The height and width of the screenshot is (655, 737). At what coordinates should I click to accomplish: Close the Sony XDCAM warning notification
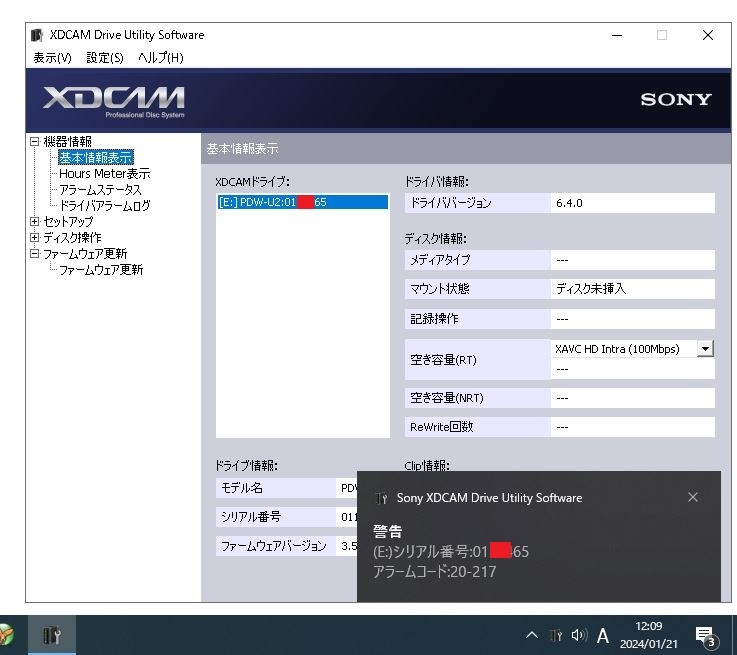click(x=692, y=497)
